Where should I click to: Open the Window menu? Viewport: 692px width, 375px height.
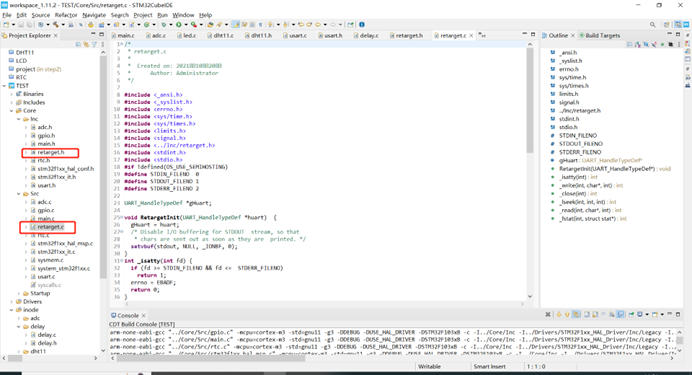183,15
